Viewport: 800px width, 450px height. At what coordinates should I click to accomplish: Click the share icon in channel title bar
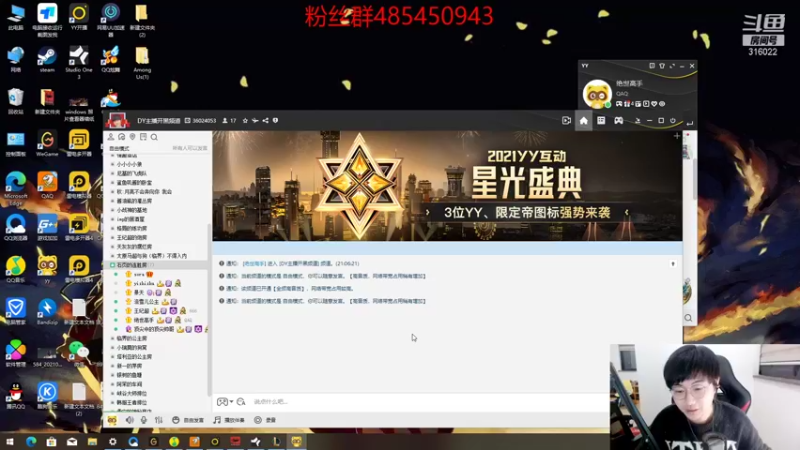click(x=265, y=121)
